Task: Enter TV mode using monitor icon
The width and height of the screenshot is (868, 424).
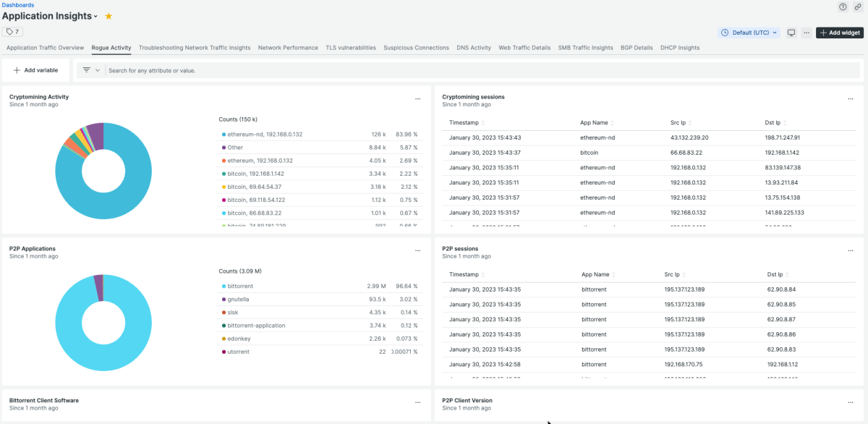Action: pyautogui.click(x=791, y=33)
